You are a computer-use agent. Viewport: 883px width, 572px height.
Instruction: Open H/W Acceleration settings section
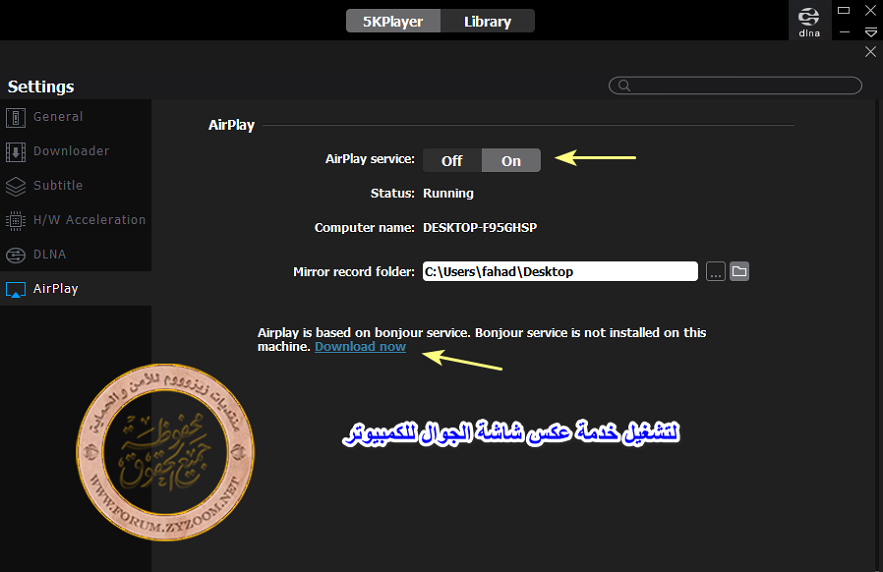75,220
